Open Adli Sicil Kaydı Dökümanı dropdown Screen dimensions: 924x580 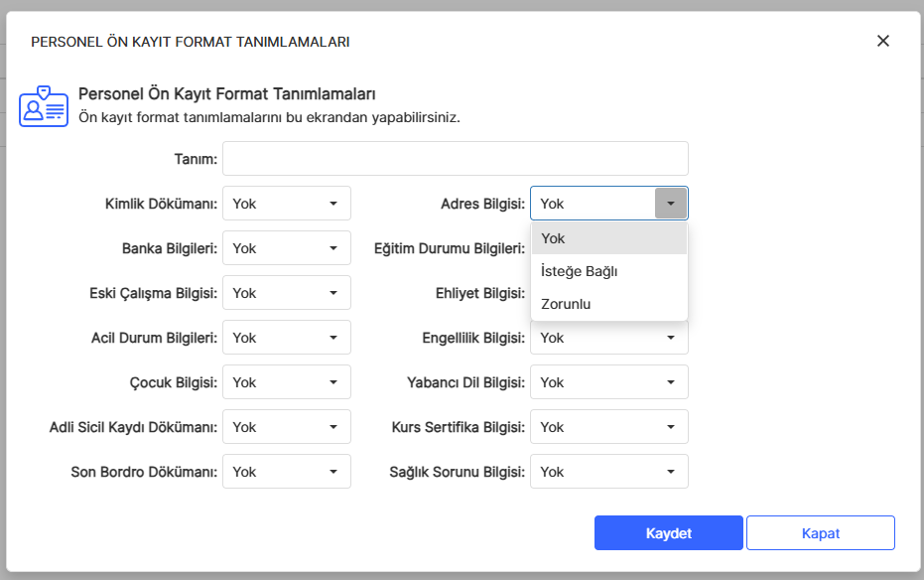click(x=287, y=427)
